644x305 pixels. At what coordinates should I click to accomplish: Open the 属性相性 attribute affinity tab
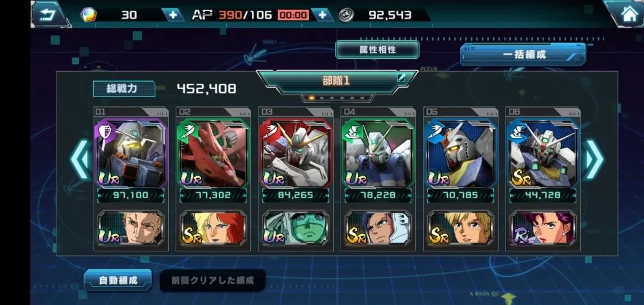(x=377, y=50)
